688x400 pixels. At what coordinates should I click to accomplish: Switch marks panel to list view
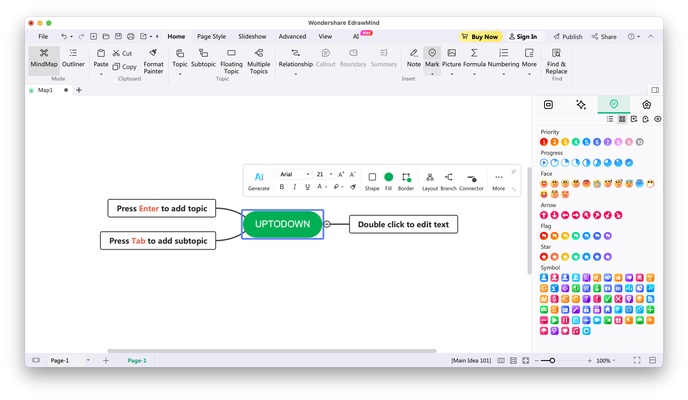click(610, 119)
